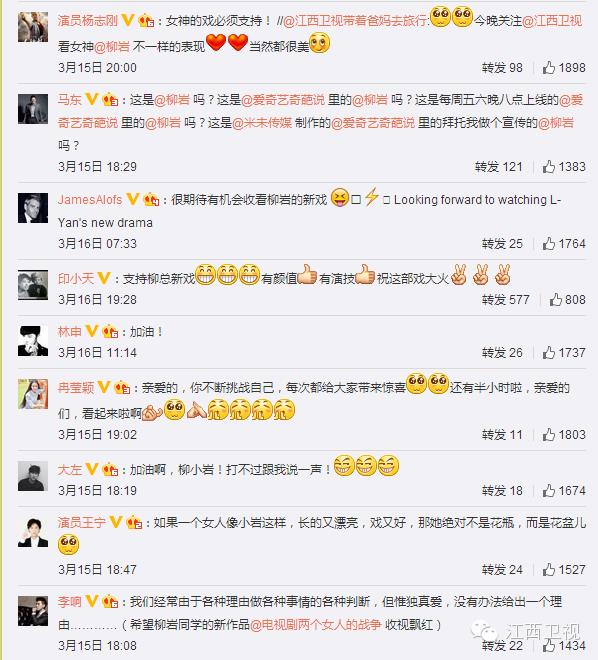The height and width of the screenshot is (660, 598).
Task: Open 冉莹颖's profile picture
Action: tap(33, 394)
